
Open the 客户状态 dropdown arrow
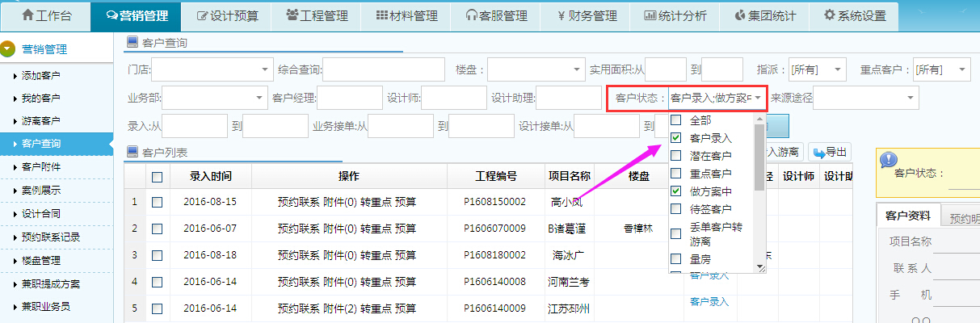tap(758, 98)
